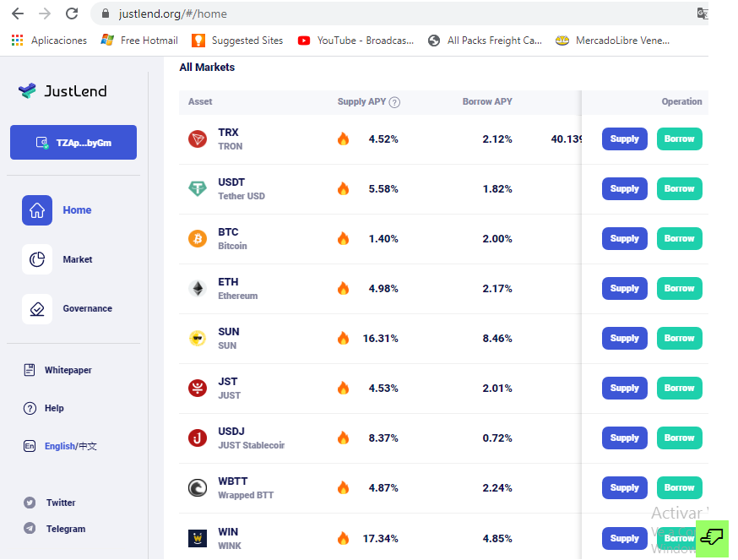Click Supply button for SUN
The height and width of the screenshot is (560, 738).
[625, 338]
